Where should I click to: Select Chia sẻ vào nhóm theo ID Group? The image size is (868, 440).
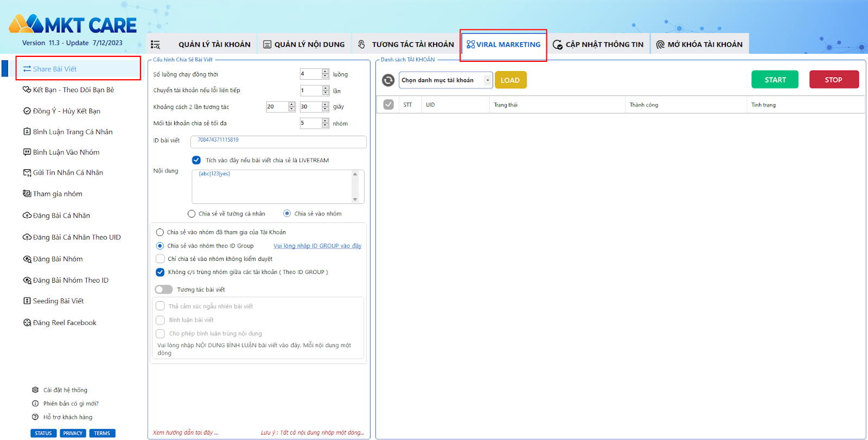[x=160, y=246]
